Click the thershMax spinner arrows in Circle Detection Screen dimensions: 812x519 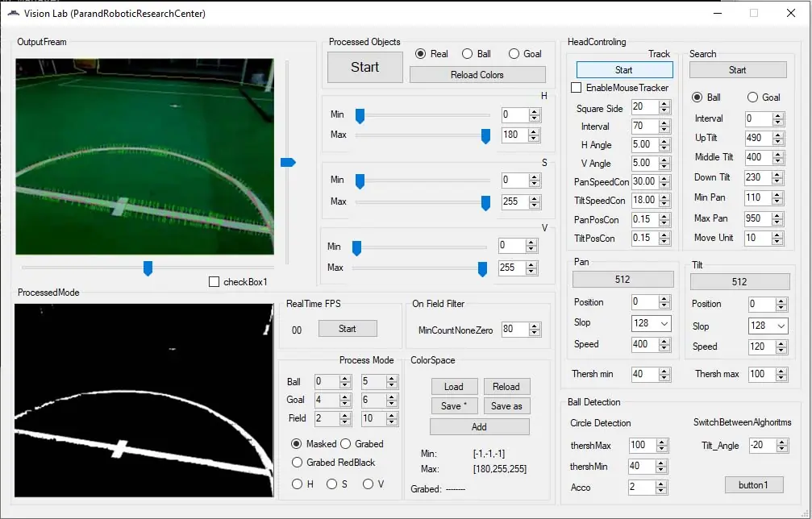click(661, 446)
